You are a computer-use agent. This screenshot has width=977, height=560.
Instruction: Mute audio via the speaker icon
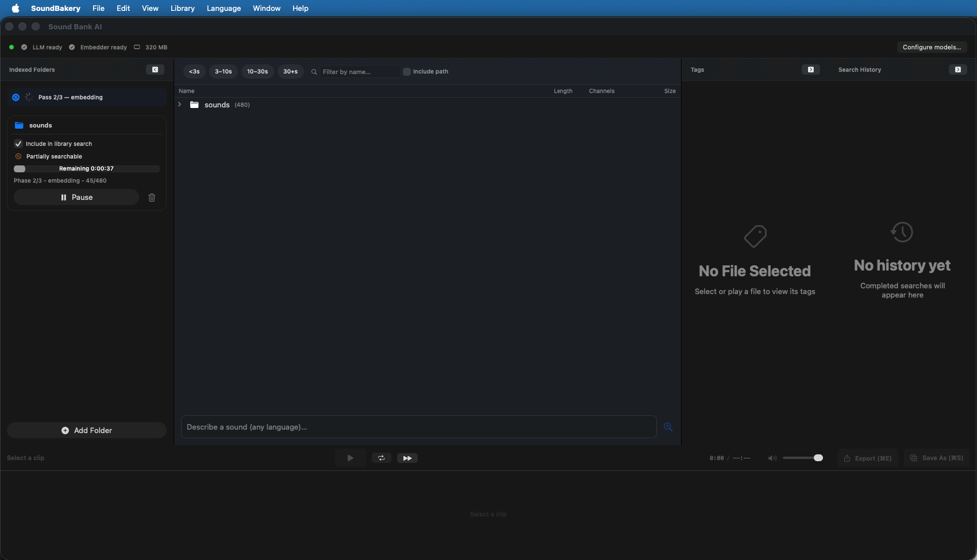tap(772, 458)
